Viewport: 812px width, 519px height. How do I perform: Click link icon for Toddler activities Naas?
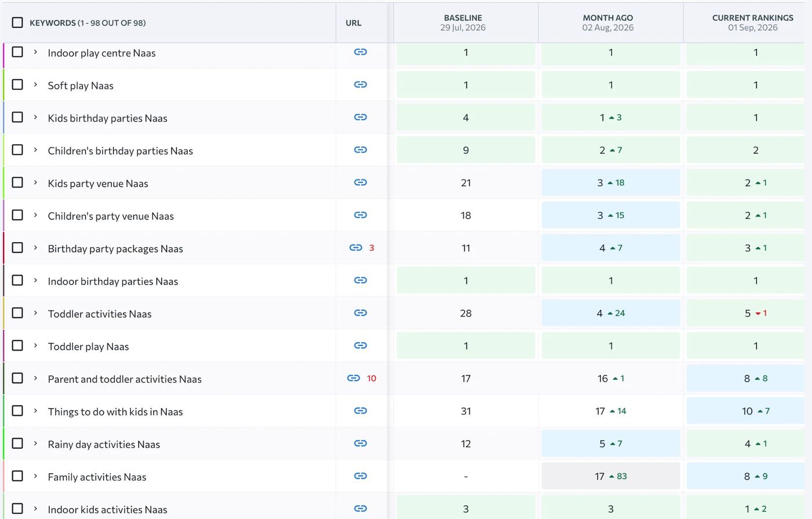pyautogui.click(x=360, y=312)
